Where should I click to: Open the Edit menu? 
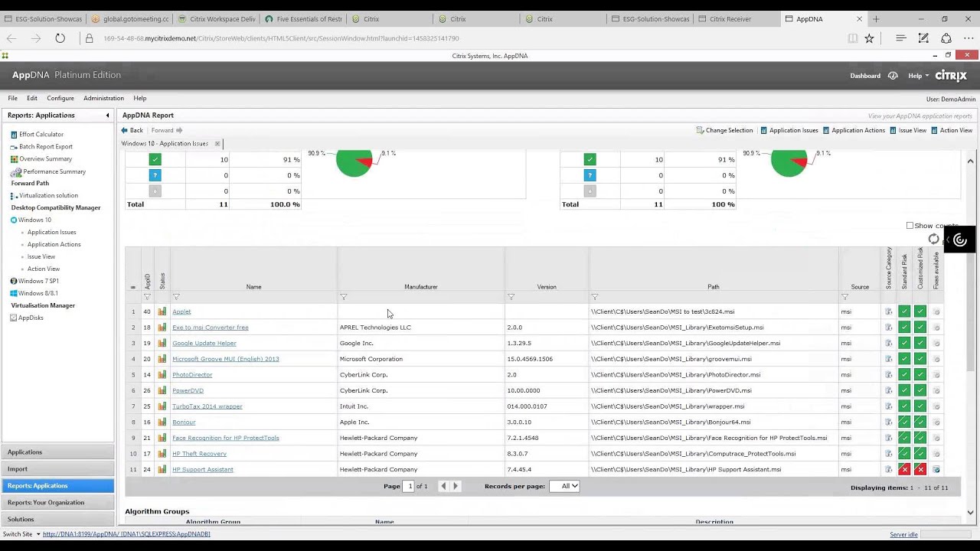tap(32, 98)
